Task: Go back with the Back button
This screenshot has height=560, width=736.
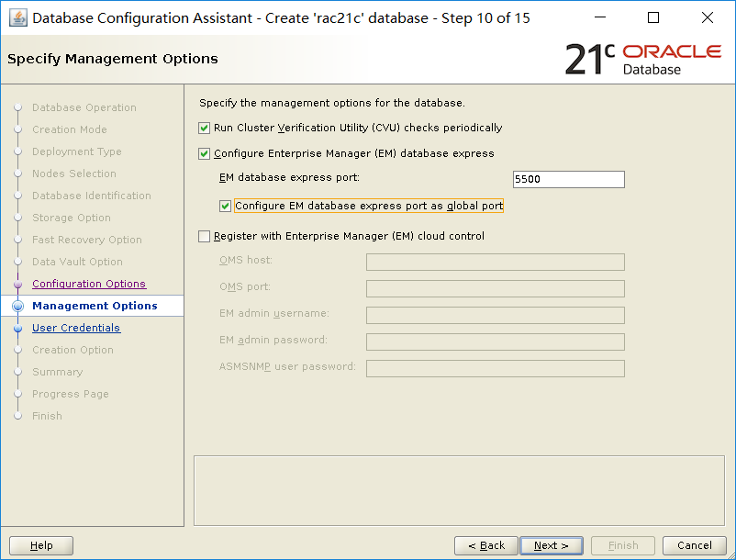Action: 485,545
